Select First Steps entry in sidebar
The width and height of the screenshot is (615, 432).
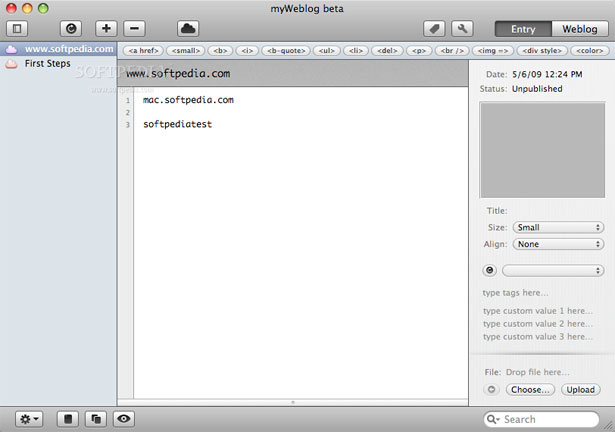[58, 64]
